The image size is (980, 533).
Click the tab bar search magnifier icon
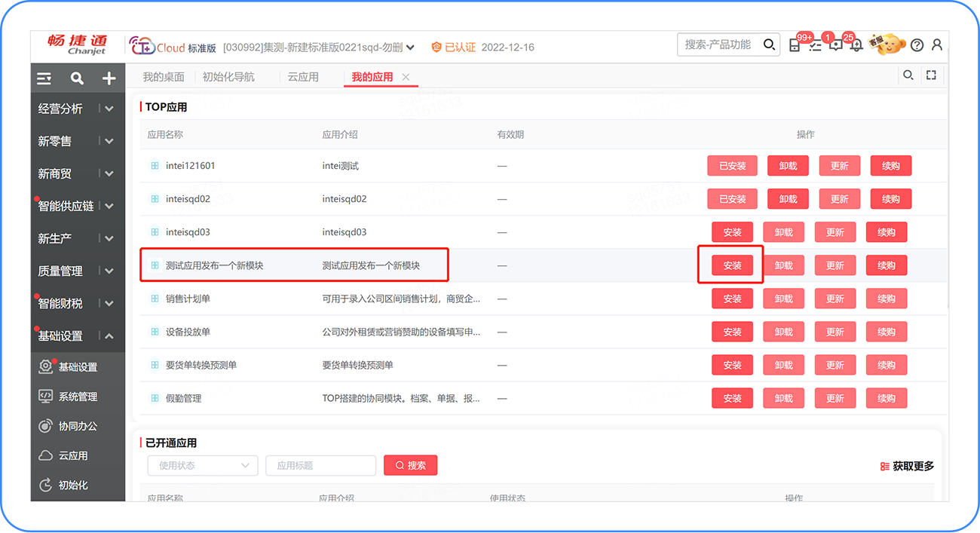tap(908, 75)
